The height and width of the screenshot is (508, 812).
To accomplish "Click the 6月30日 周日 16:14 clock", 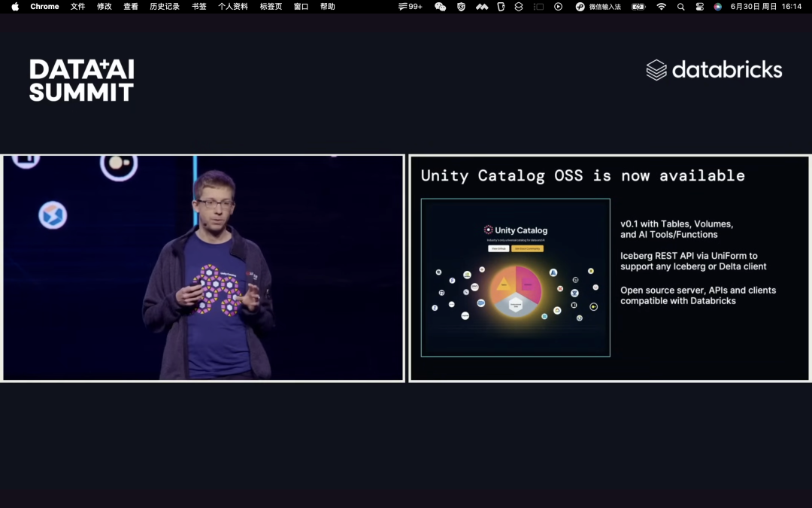I will 766,7.
